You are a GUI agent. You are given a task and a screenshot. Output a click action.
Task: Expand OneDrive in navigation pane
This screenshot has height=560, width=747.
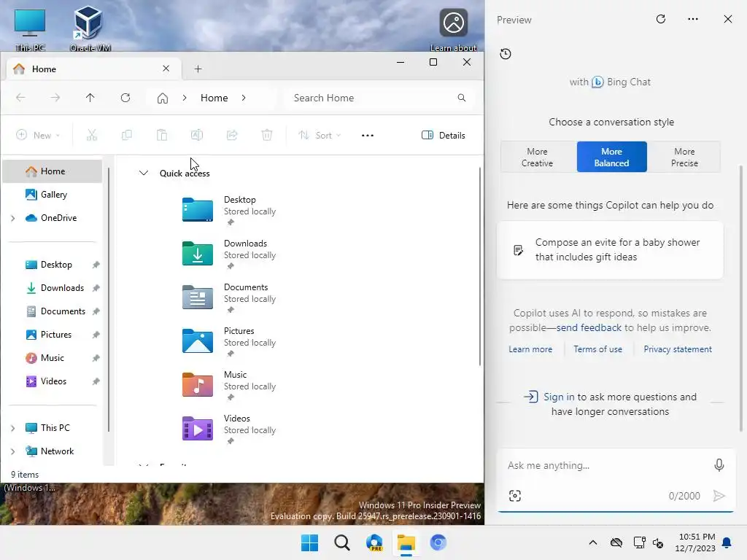13,218
